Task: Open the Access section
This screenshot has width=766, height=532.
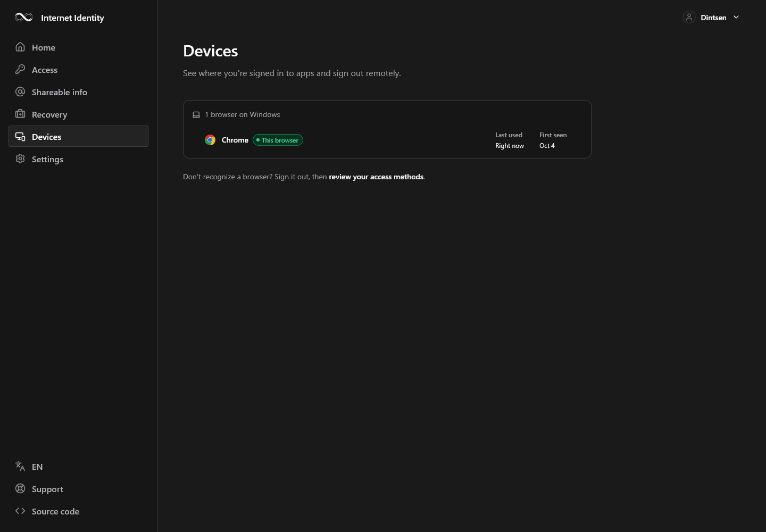Action: pos(78,70)
